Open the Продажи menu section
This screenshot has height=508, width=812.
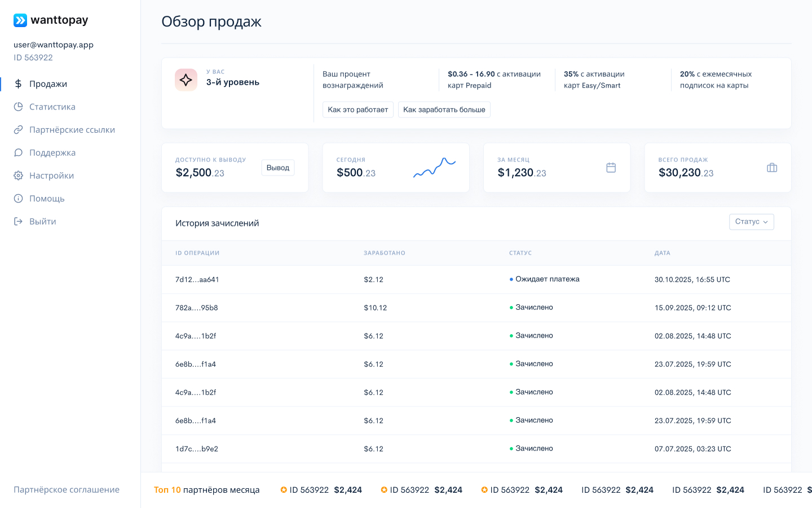click(x=48, y=84)
